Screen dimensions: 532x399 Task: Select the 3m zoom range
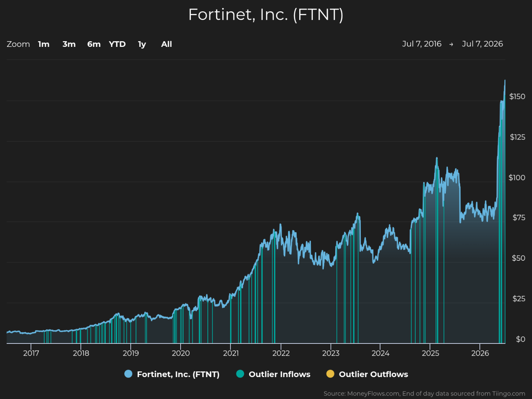(69, 44)
